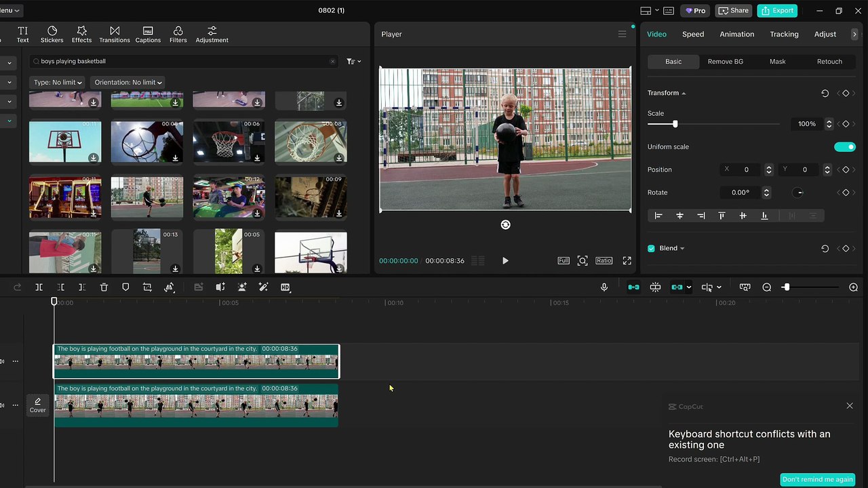868x488 pixels.
Task: Uncheck the Blend checkbox
Action: [x=651, y=248]
